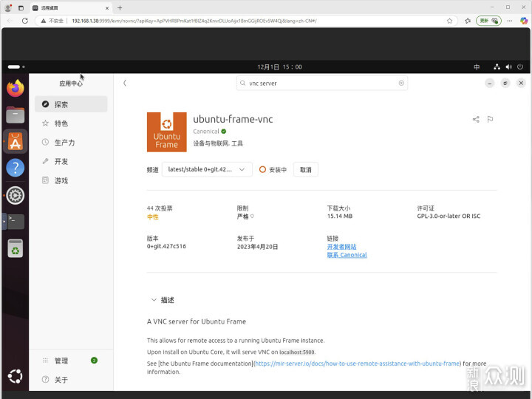Click the 取消 cancel button
The width and height of the screenshot is (532, 399).
tap(306, 169)
